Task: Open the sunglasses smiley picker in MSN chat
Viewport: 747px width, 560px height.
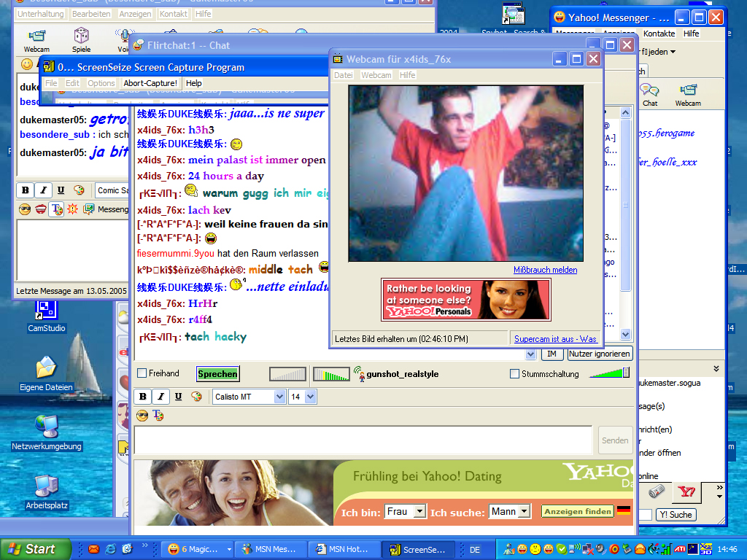Action: (25, 209)
